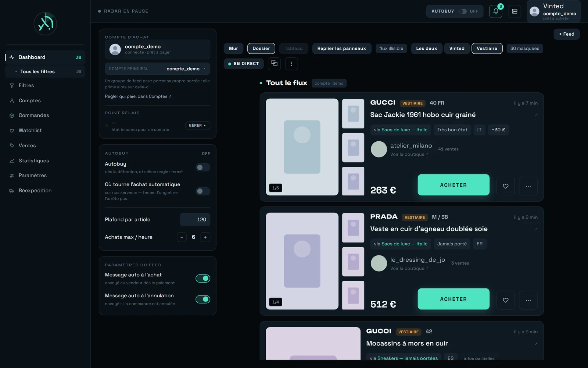Click the Dashboard pulse icon
The height and width of the screenshot is (368, 588).
pyautogui.click(x=12, y=57)
